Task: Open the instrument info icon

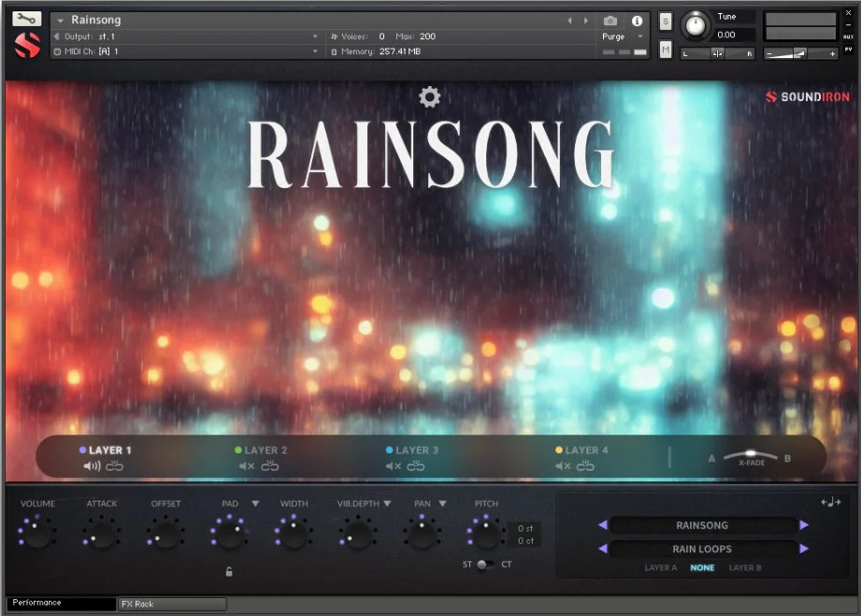Action: click(x=637, y=21)
